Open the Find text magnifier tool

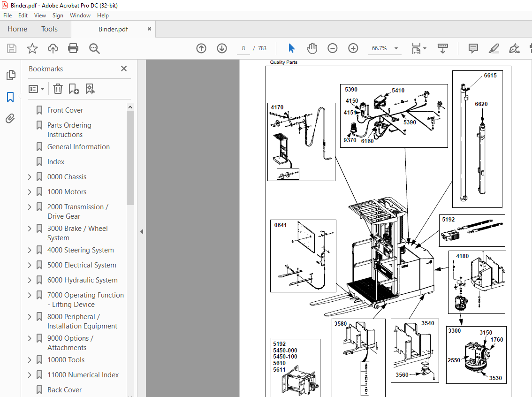click(94, 48)
